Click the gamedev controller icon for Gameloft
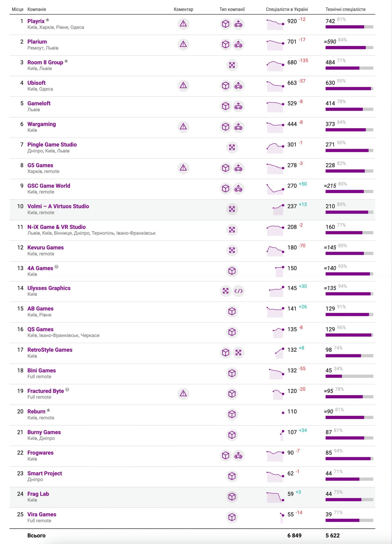Viewport: 392px width, 544px height. point(238,106)
